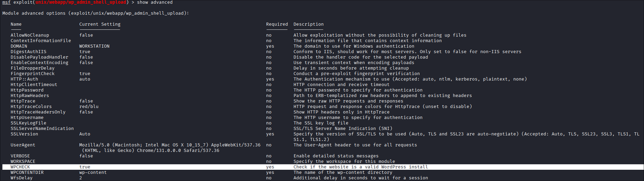
Task: Click the DOMAIN value 'WORKSTATION'
Action: [x=94, y=46]
